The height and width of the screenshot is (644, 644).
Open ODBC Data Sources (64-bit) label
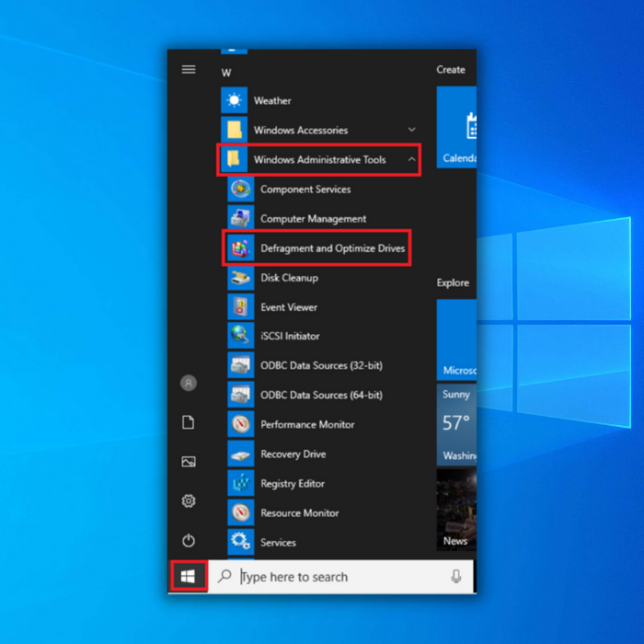[321, 395]
